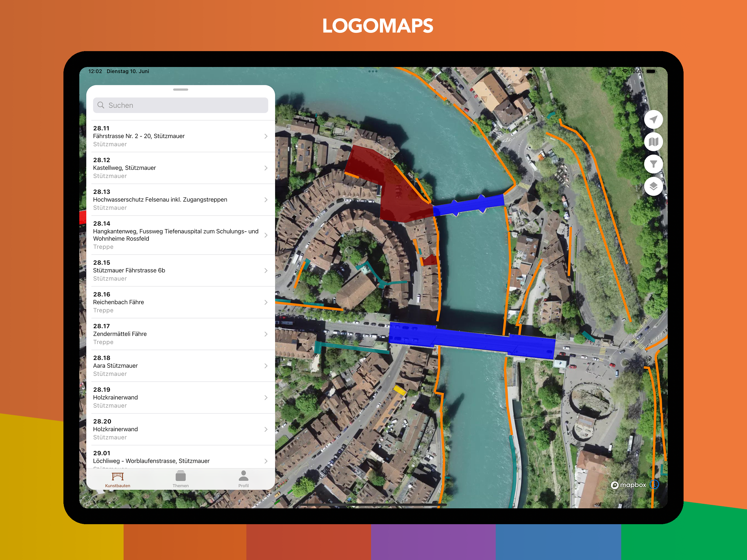The height and width of the screenshot is (560, 747).
Task: Select Zendermätteli Fähre entry
Action: click(181, 334)
